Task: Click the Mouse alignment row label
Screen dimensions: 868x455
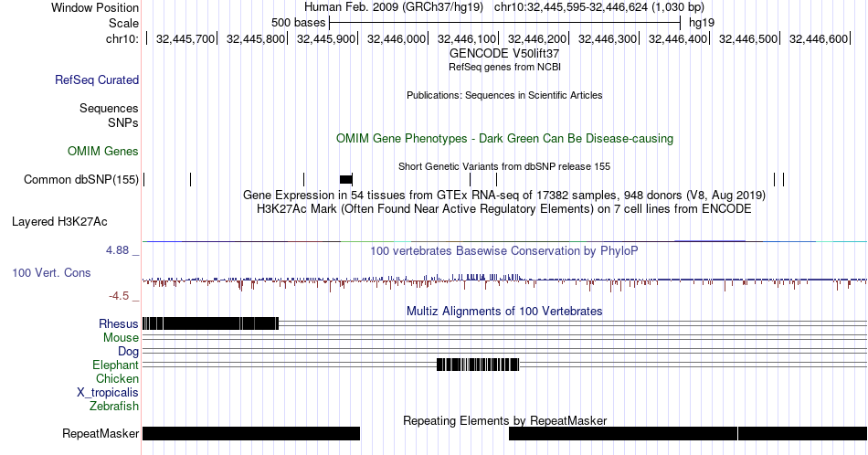Action: (x=121, y=338)
